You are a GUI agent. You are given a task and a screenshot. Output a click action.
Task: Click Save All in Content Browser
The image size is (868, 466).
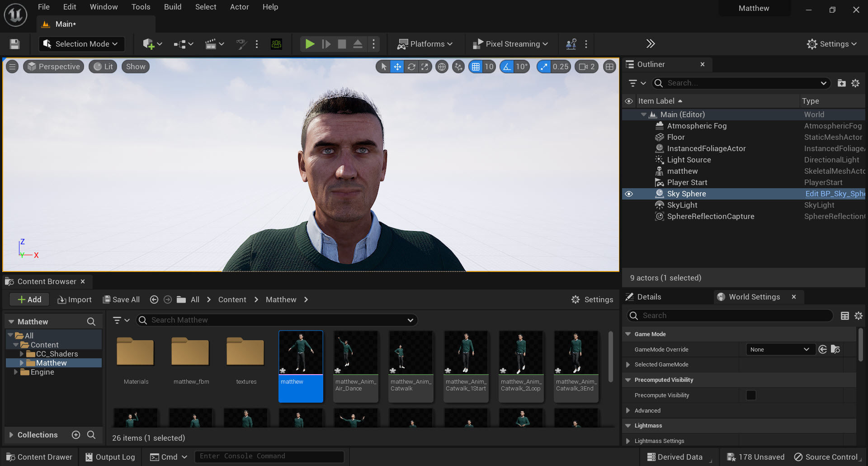click(121, 300)
